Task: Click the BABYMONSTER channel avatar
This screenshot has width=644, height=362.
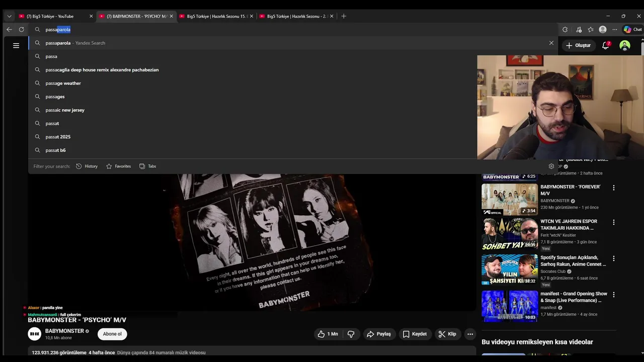Action: [x=34, y=334]
